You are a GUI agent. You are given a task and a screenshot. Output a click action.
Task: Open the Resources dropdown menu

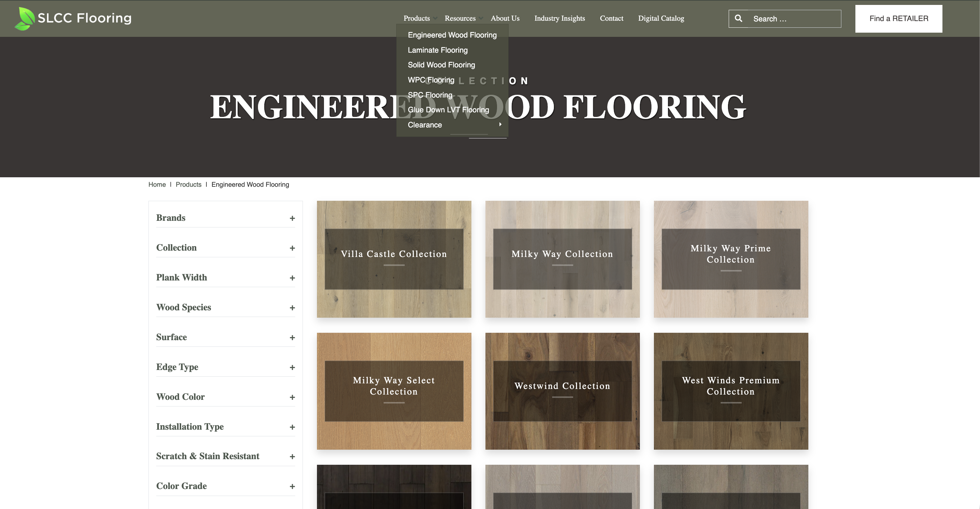pos(460,18)
